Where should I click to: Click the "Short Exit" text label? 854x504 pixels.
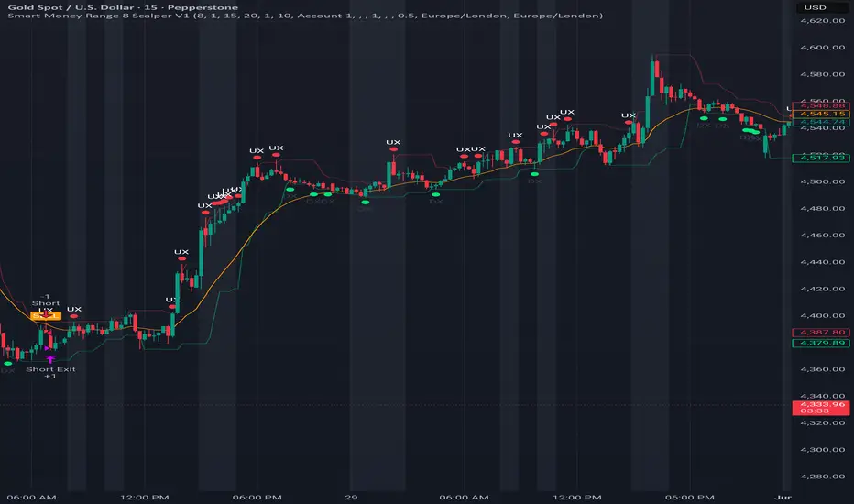pos(50,369)
